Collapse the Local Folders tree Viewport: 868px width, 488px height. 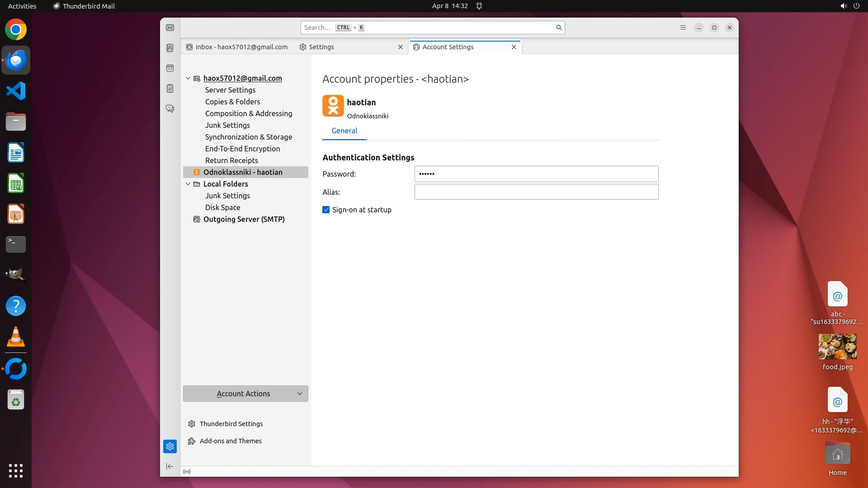point(188,184)
